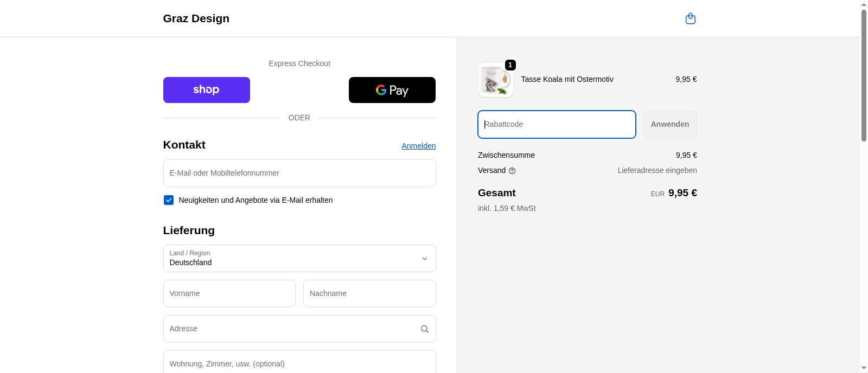Click the chevron arrow of country selector
Viewport: 868px width, 373px height.
pos(424,259)
